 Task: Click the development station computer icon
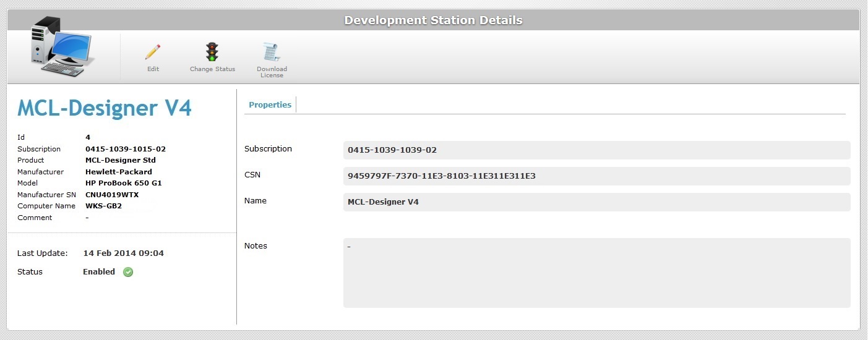click(x=63, y=46)
